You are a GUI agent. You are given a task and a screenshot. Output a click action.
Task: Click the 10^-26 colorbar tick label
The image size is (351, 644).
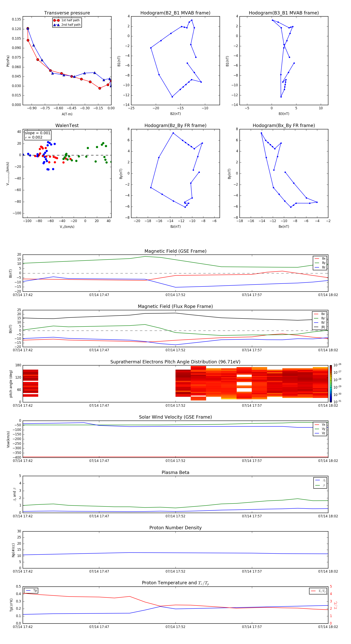coord(337,365)
